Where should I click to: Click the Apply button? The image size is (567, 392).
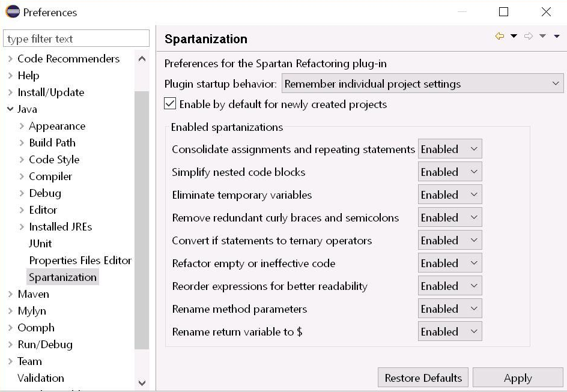click(518, 378)
